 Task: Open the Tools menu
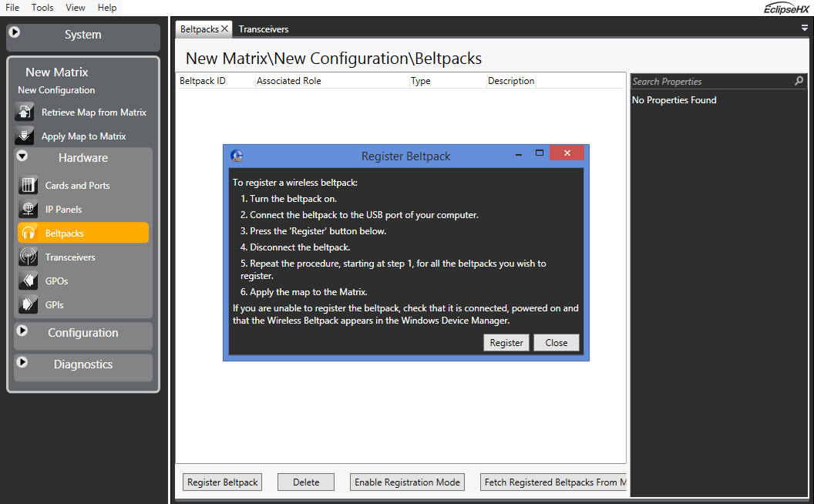click(42, 7)
